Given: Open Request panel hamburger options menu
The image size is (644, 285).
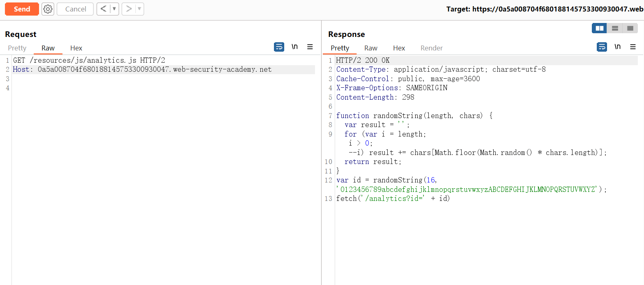Looking at the screenshot, I should pos(310,47).
